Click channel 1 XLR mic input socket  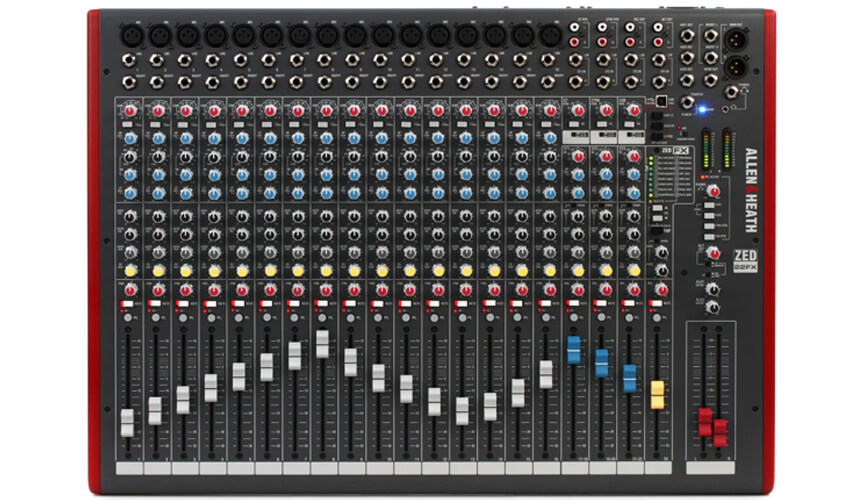tap(132, 36)
